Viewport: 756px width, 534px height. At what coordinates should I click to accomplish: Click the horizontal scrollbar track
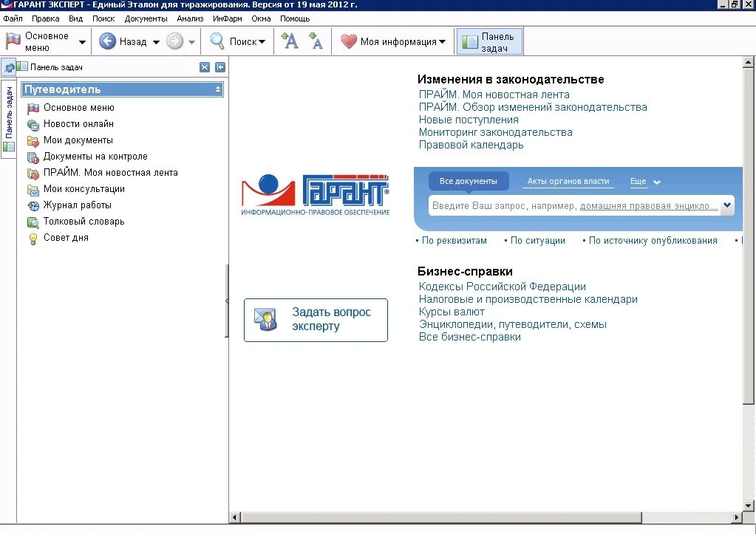[x=686, y=518]
